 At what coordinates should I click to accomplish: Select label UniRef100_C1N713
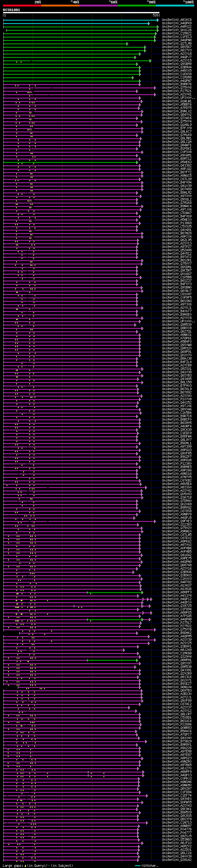(176, 822)
